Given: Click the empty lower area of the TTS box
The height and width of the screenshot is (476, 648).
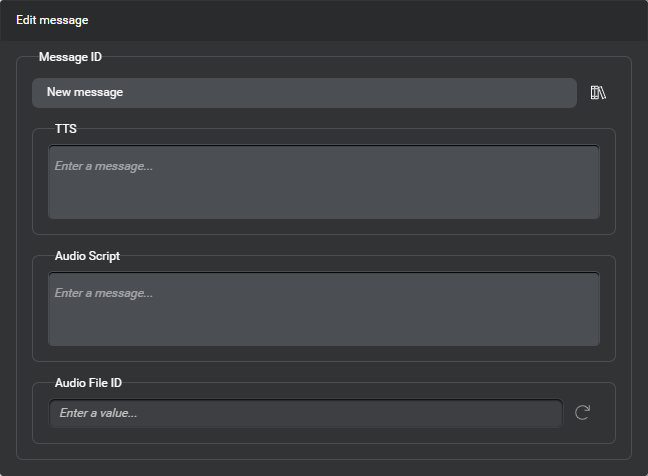Looking at the screenshot, I should pos(324,203).
